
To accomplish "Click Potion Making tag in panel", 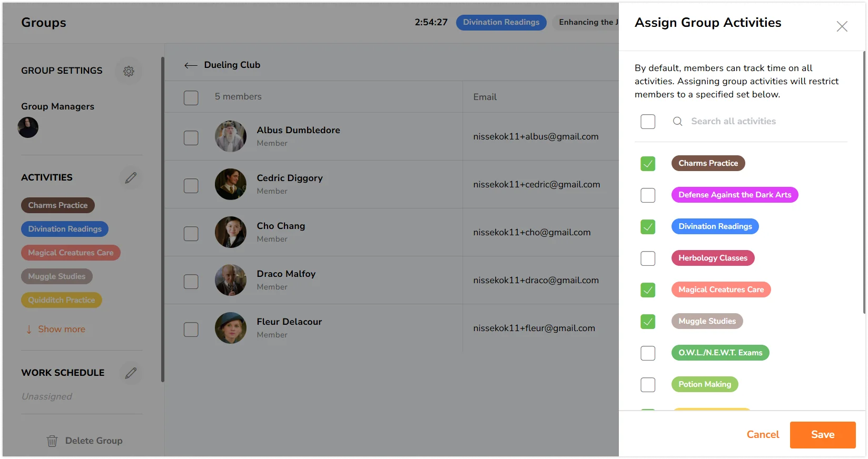I will click(x=705, y=384).
